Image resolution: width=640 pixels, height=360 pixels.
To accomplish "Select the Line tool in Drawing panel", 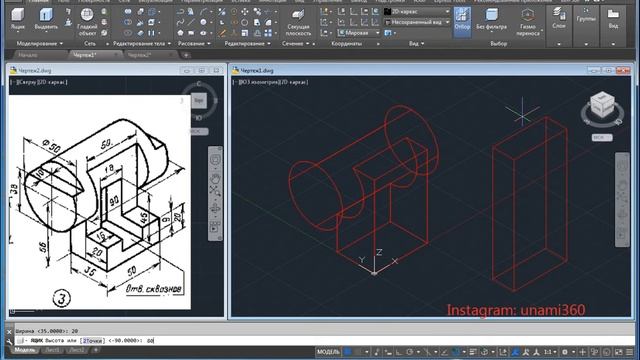I will [191, 22].
